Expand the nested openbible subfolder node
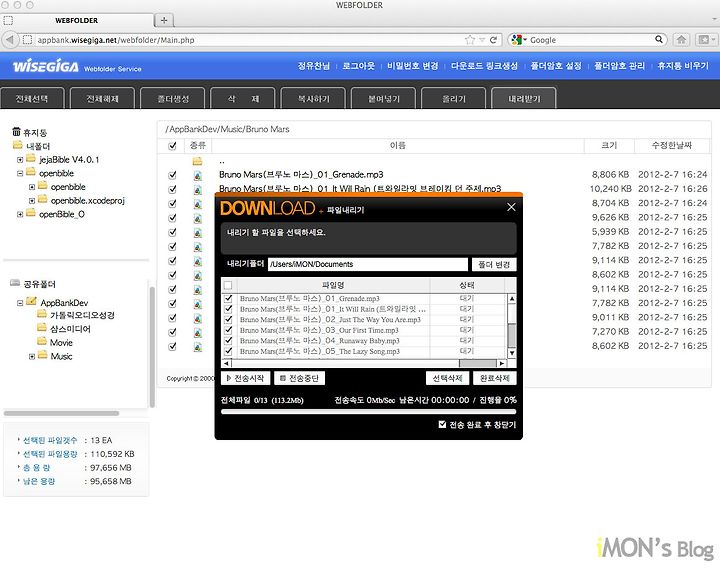The width and height of the screenshot is (720, 568). (x=32, y=187)
